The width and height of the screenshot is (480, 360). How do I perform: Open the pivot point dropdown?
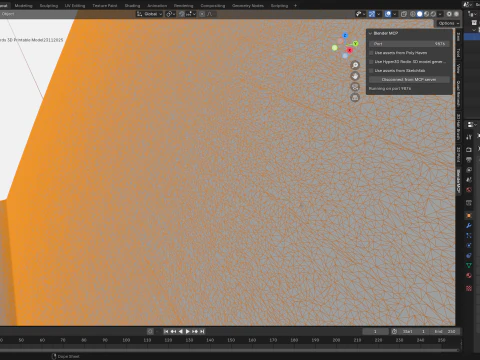[x=170, y=14]
